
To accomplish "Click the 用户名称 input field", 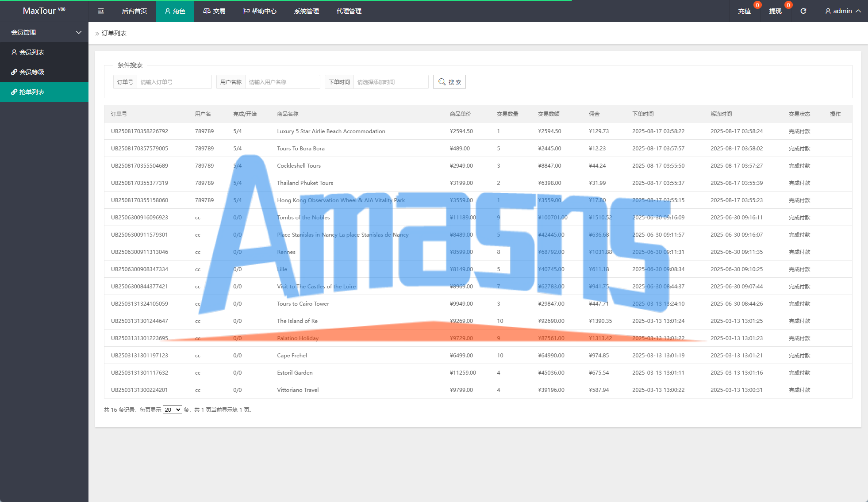I will [x=282, y=82].
